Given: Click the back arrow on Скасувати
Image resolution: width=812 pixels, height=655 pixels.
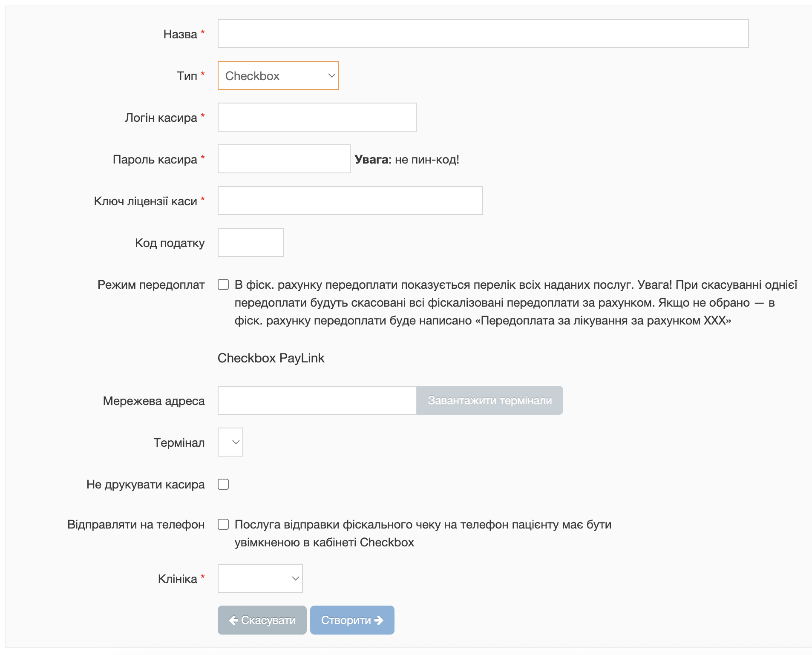Looking at the screenshot, I should (x=234, y=620).
